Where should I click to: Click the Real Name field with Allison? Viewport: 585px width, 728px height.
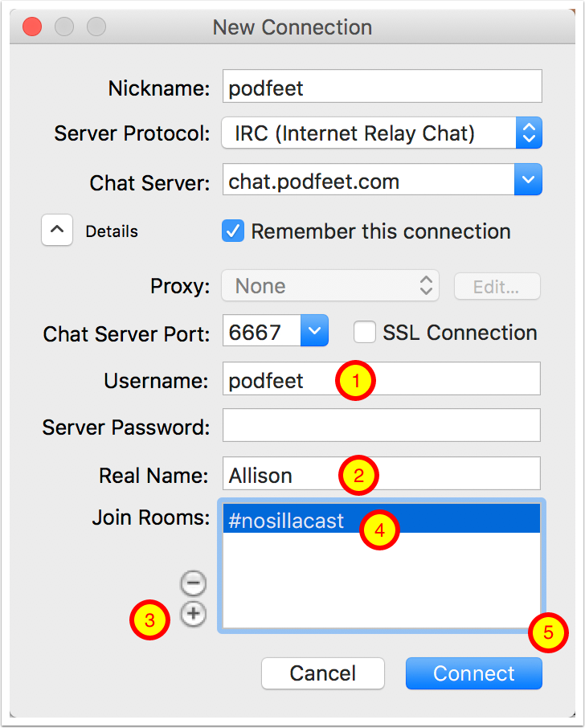point(382,473)
